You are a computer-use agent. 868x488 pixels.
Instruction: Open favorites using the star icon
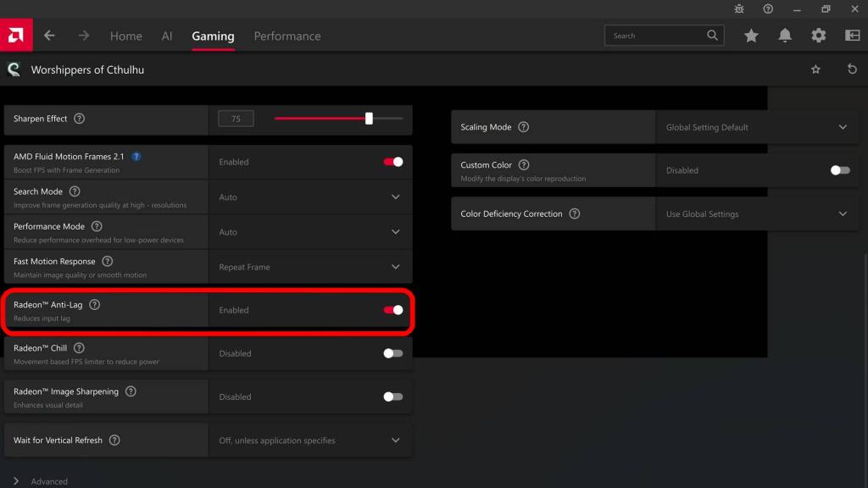pos(751,35)
